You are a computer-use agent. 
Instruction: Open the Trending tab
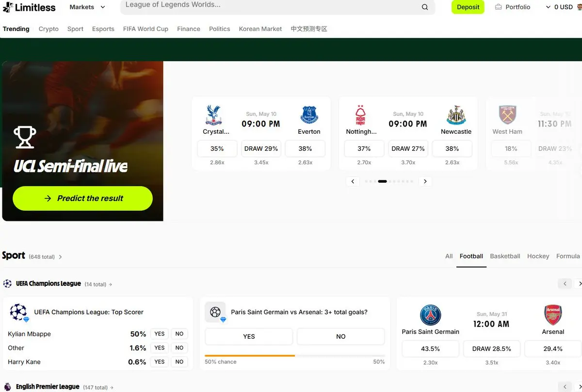click(x=16, y=29)
